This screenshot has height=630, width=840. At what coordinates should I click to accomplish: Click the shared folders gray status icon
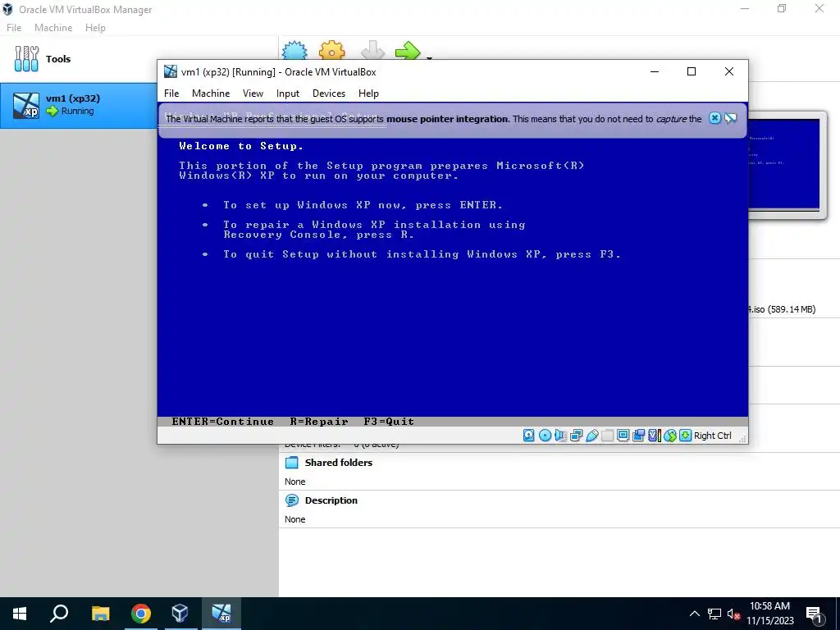point(607,436)
